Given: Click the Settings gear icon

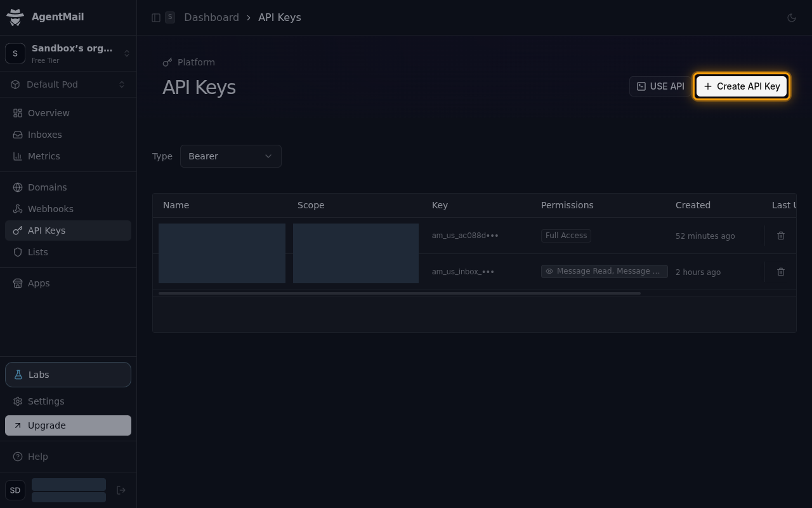Looking at the screenshot, I should click(18, 401).
